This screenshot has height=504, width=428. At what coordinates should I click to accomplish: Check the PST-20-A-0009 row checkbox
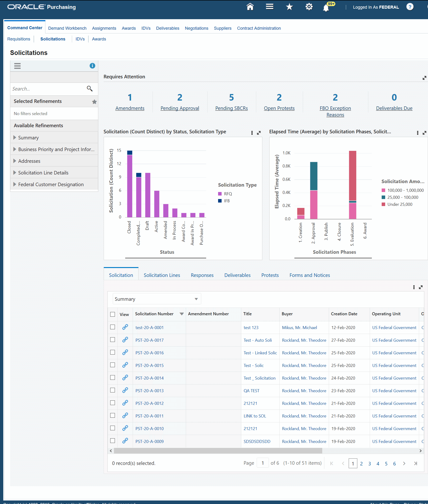pos(113,440)
